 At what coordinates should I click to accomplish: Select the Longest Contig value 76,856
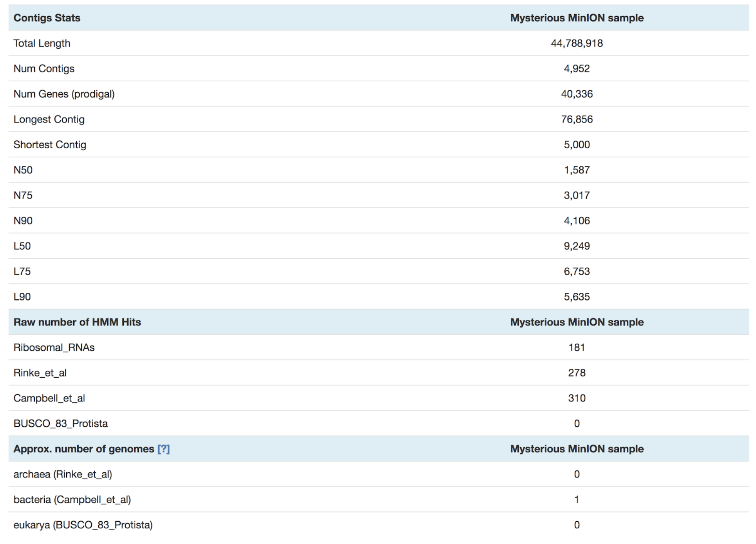tap(576, 119)
